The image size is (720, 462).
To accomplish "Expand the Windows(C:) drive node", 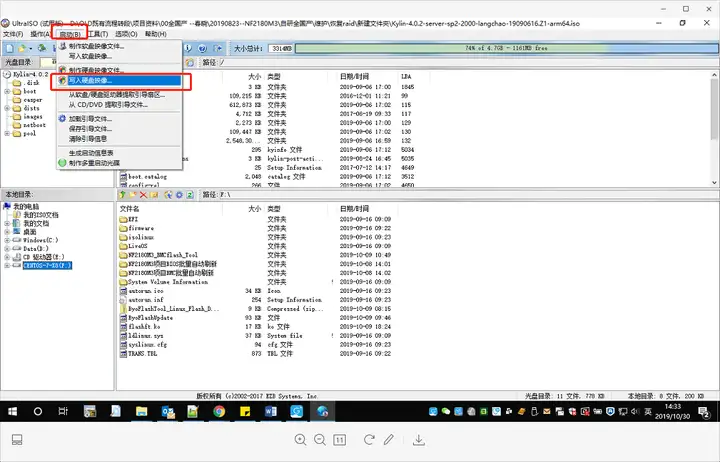I will point(7,240).
